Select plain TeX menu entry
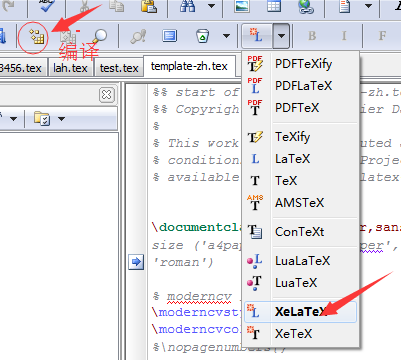The image size is (401, 360). (x=301, y=181)
